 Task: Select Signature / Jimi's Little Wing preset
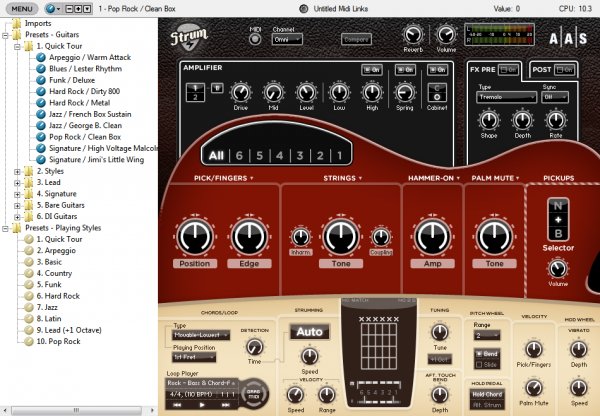click(96, 160)
